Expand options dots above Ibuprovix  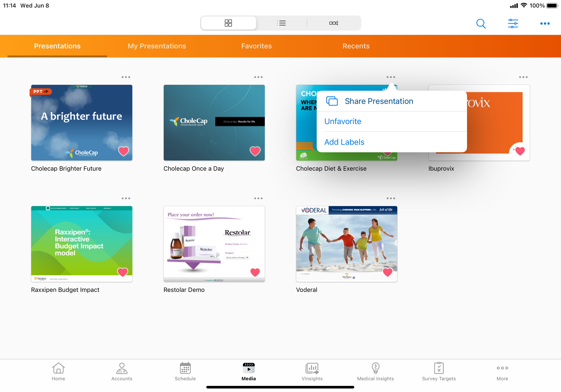[523, 77]
